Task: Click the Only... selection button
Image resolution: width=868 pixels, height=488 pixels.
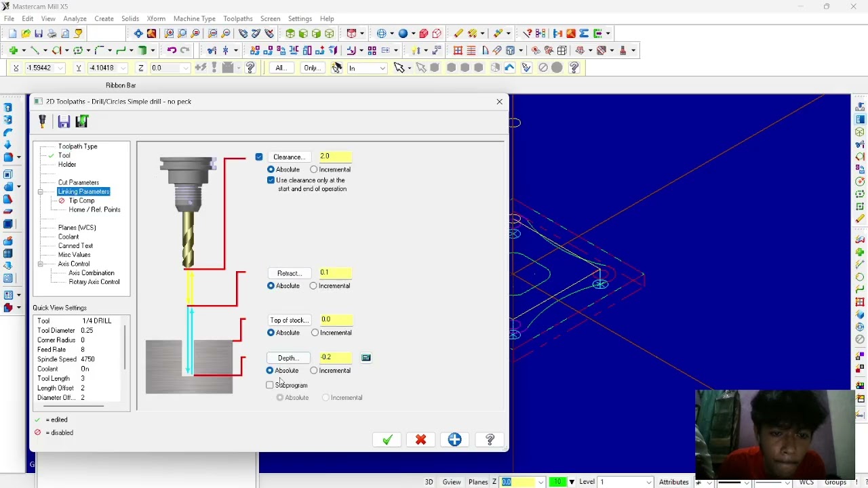Action: 311,68
